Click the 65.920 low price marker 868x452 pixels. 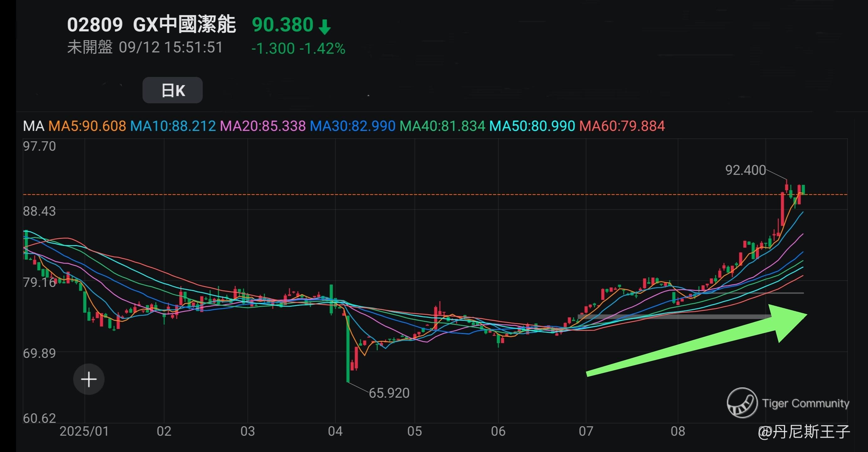coord(389,393)
